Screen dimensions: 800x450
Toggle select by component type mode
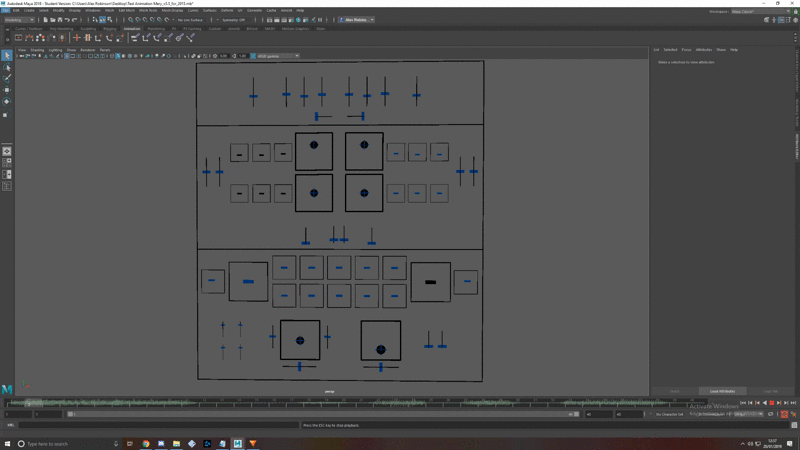tap(110, 20)
